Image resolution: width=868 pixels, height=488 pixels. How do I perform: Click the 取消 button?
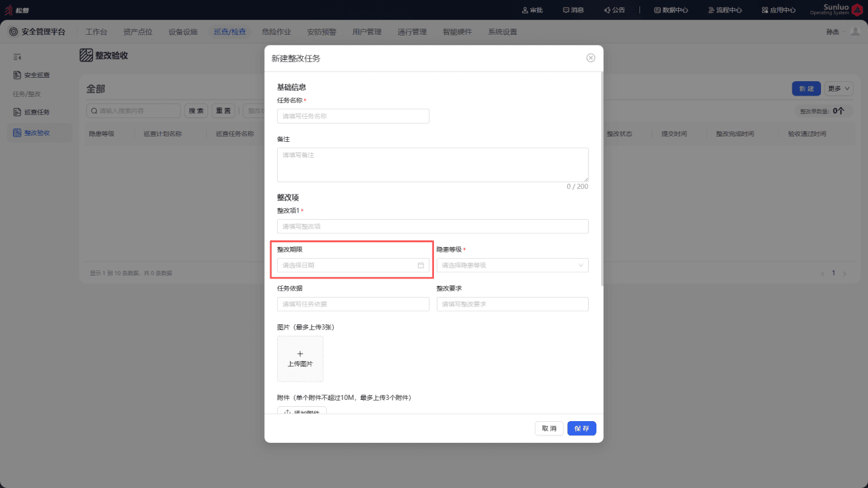point(549,429)
